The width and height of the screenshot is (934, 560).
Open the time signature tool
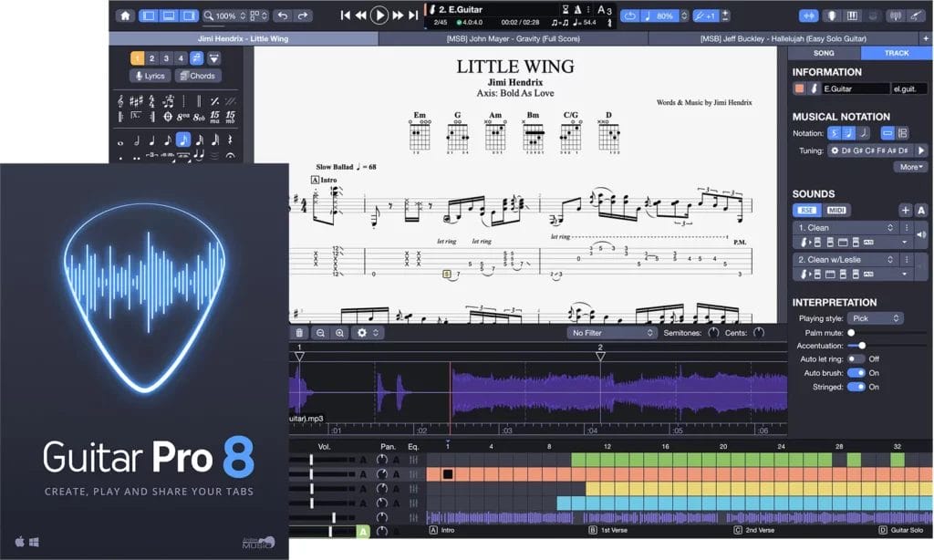pos(152,101)
